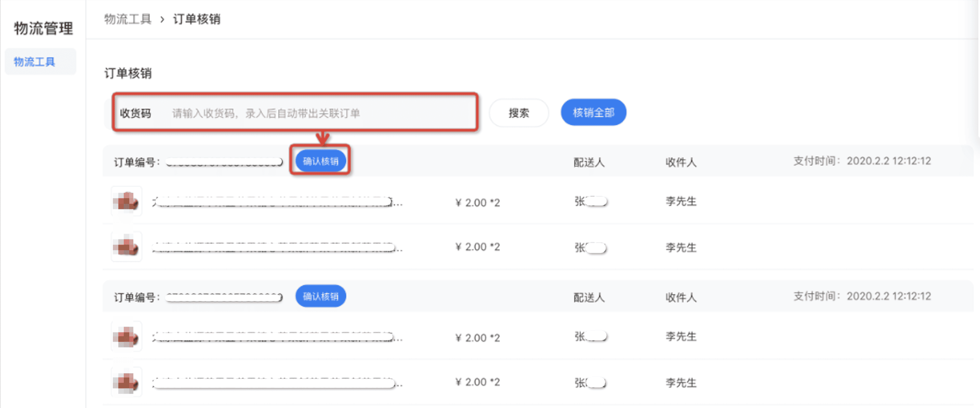Open the 物流工具 breadcrumb link
This screenshot has height=408, width=980.
click(127, 19)
